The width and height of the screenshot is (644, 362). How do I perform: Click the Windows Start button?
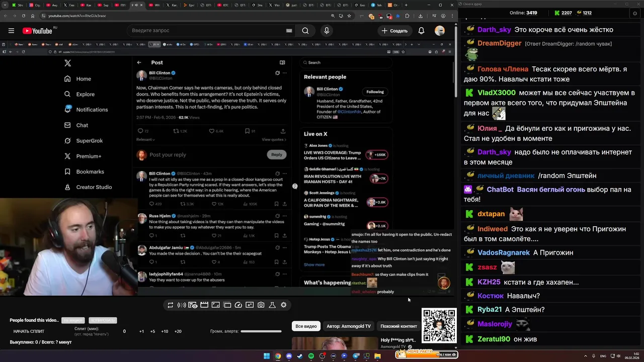click(267, 356)
